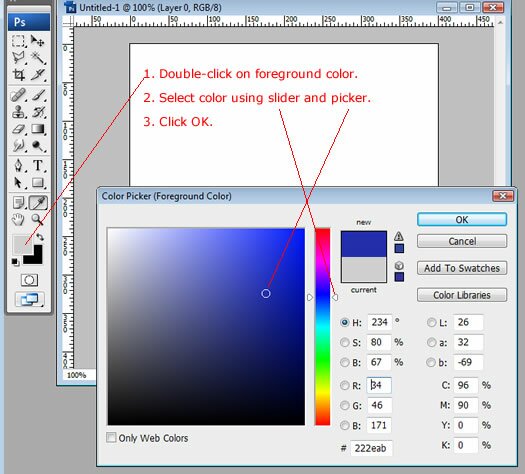Select the S saturation radio button
525x474 pixels.
pos(345,342)
